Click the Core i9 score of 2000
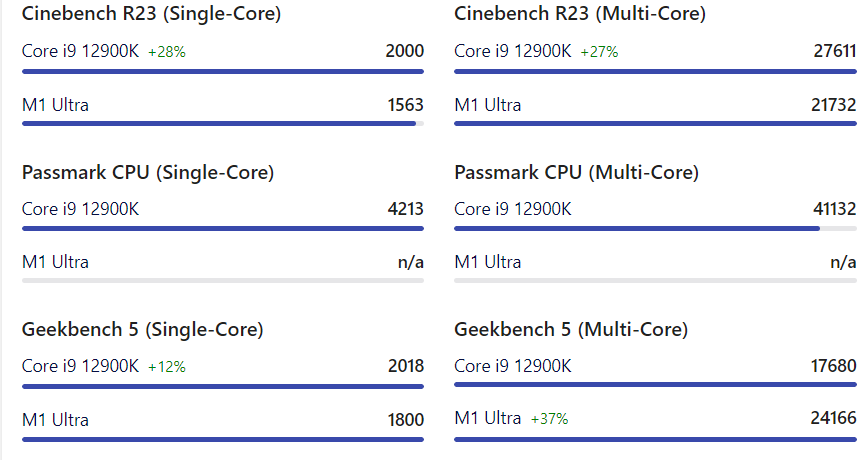The image size is (865, 460). pos(405,51)
